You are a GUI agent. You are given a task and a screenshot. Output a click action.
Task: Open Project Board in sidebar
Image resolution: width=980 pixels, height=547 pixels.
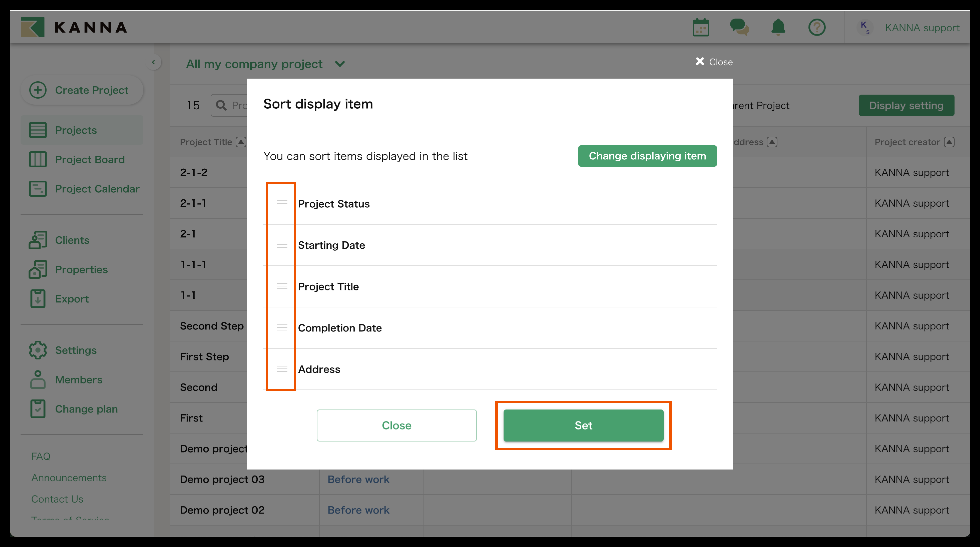(x=89, y=159)
